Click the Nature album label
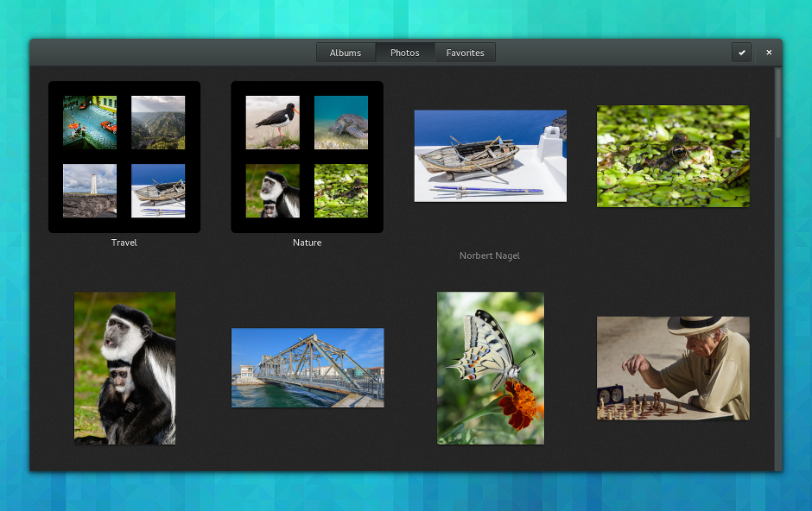 [x=307, y=243]
